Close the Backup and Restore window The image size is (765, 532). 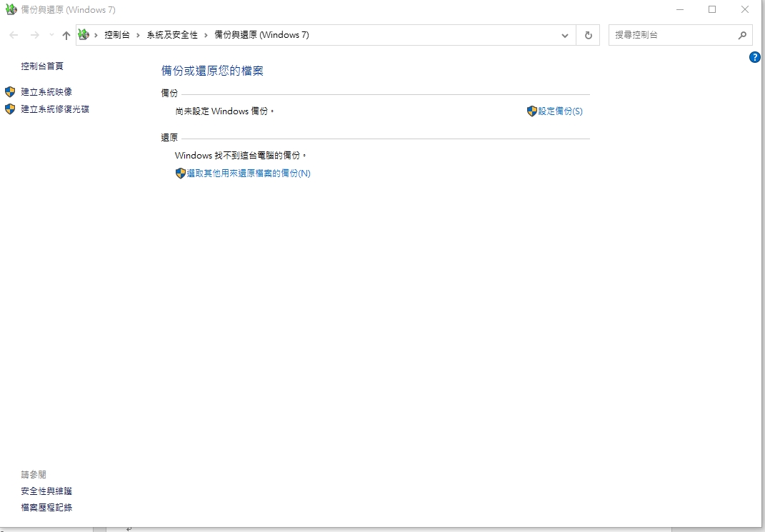pos(745,9)
